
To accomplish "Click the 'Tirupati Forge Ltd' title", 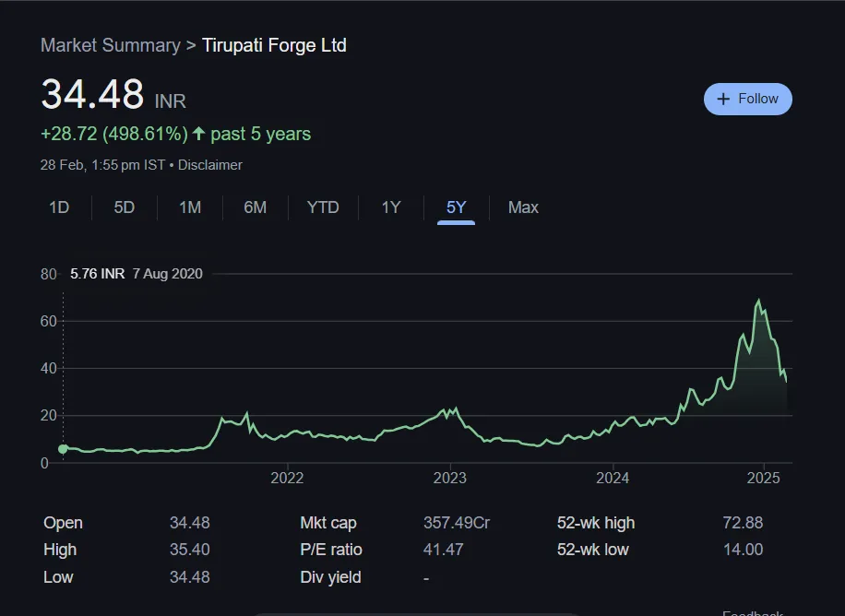I will [274, 45].
